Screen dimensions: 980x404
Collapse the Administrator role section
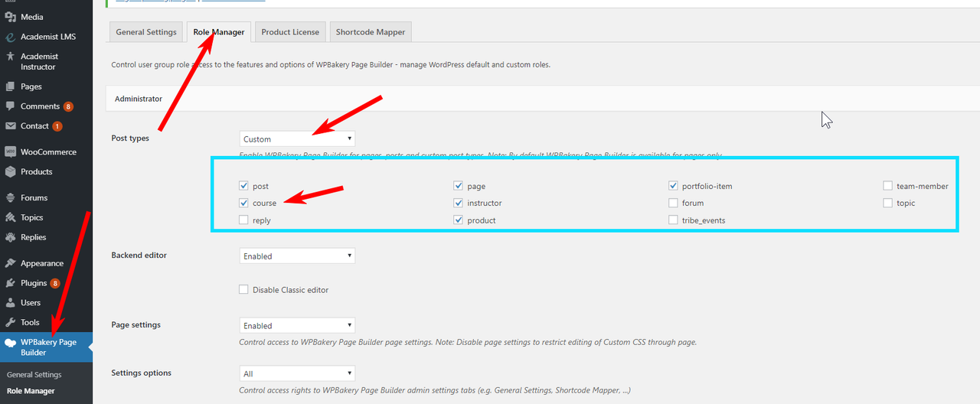(x=543, y=99)
